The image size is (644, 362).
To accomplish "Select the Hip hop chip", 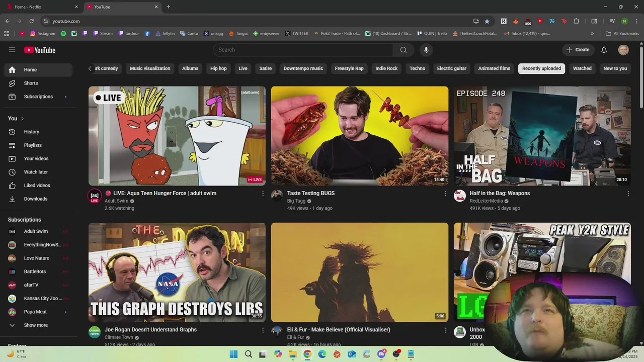I will (x=218, y=68).
